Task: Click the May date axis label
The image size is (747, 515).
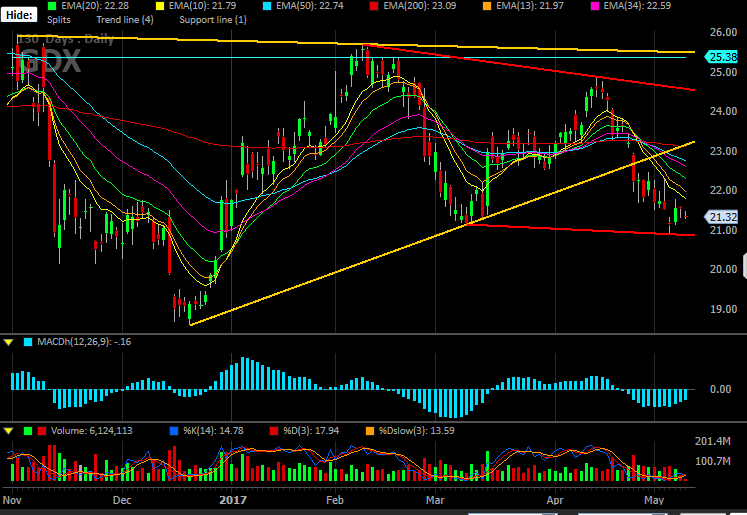Action: pyautogui.click(x=654, y=500)
